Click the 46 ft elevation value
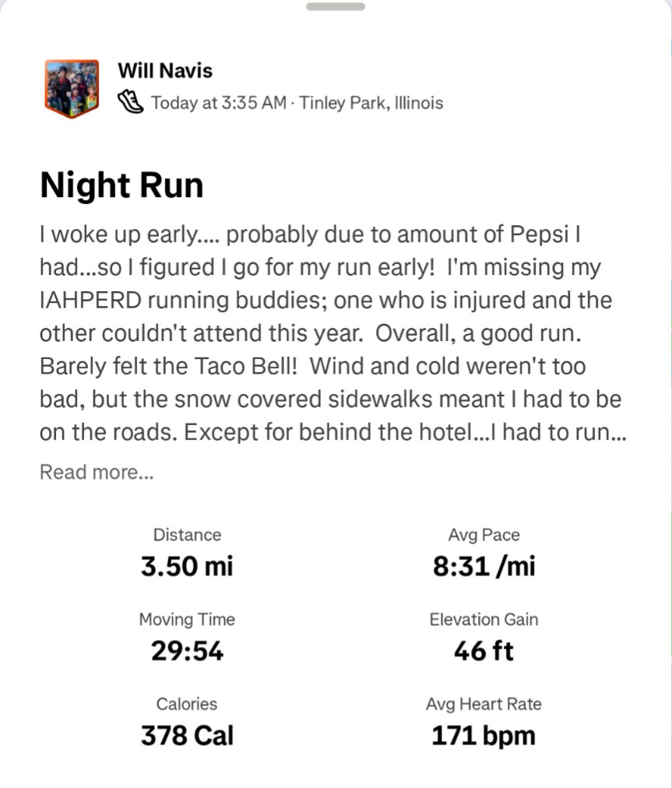 coord(484,651)
